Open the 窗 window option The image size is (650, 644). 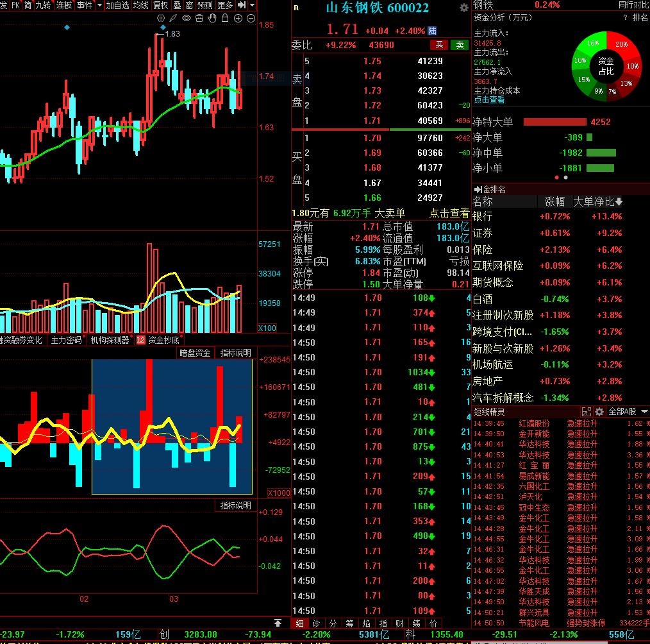pyautogui.click(x=190, y=5)
